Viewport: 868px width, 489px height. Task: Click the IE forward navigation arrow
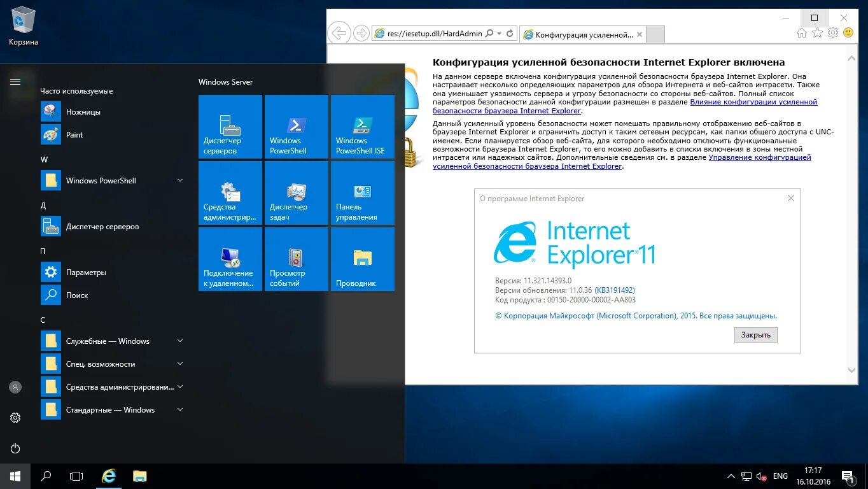click(x=361, y=33)
